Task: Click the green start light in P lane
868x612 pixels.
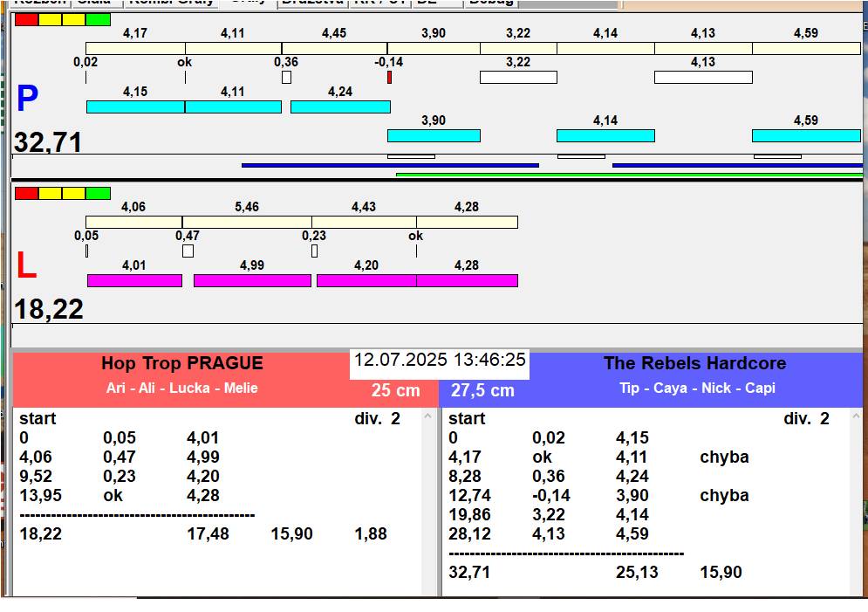Action: (x=98, y=20)
